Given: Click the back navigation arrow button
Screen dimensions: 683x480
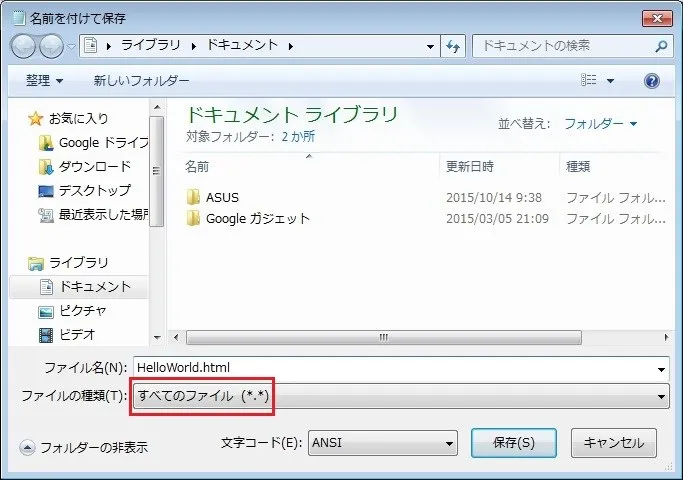Looking at the screenshot, I should [24, 46].
